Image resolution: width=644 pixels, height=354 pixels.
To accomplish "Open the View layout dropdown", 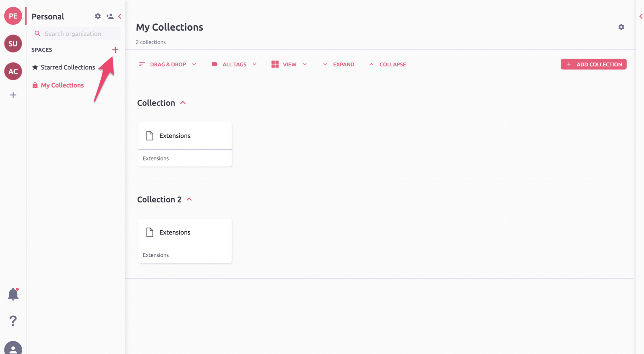I will point(289,64).
